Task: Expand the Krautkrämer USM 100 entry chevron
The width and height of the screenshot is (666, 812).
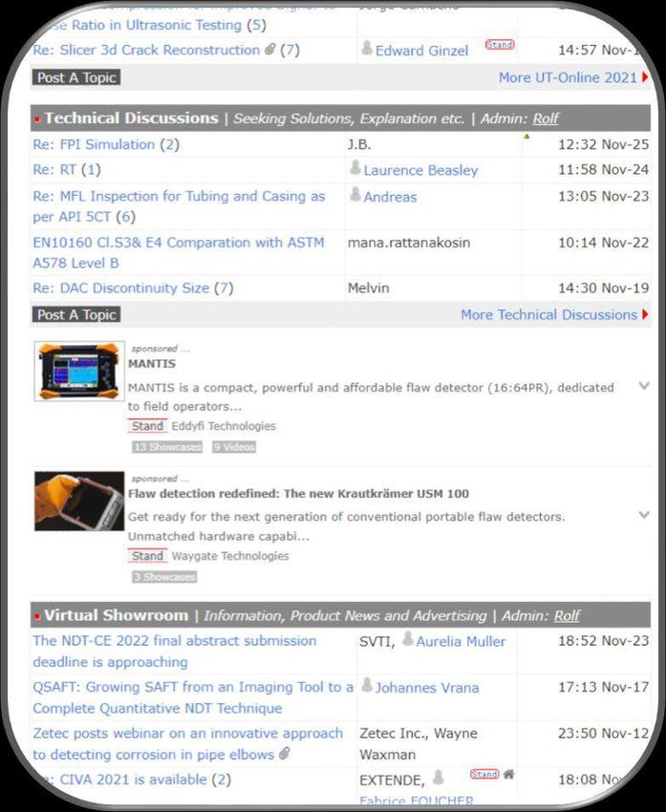Action: (x=644, y=515)
